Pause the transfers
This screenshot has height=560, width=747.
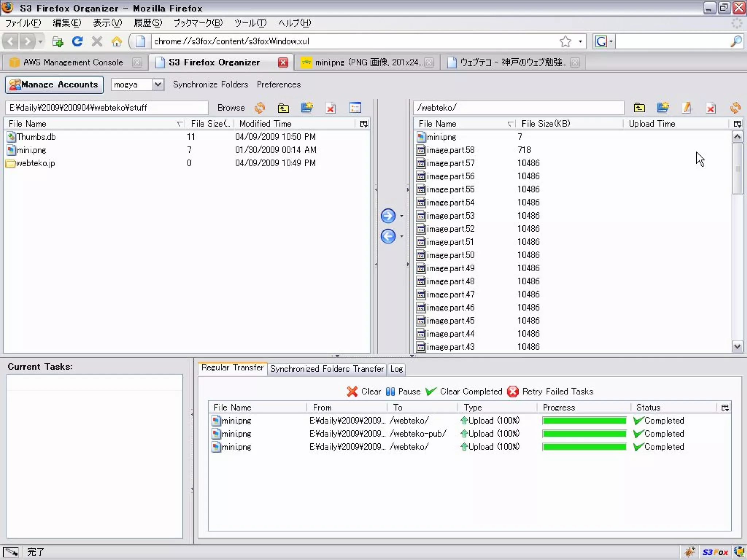tap(403, 392)
